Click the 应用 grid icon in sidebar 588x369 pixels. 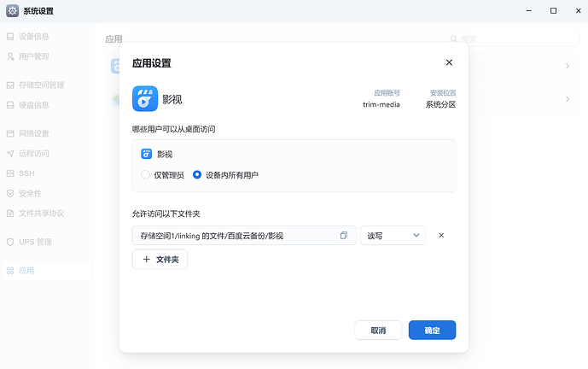(10, 271)
